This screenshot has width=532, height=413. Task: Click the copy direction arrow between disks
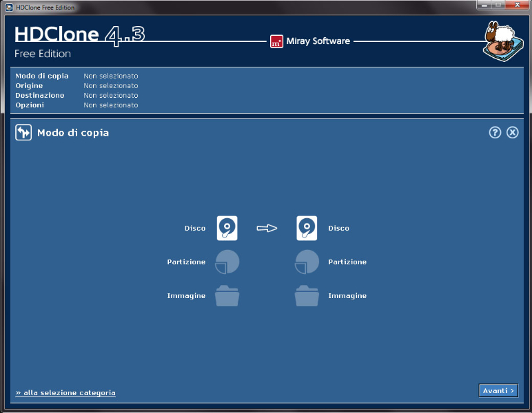(x=267, y=228)
